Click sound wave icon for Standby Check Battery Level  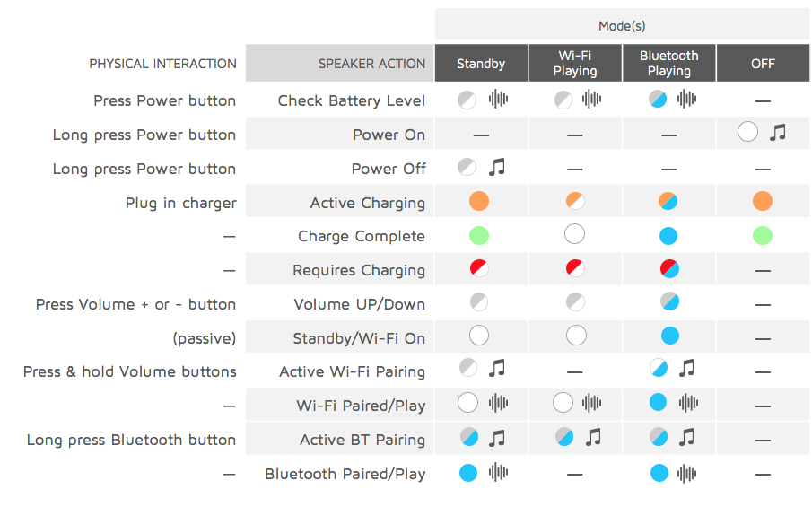[x=498, y=100]
